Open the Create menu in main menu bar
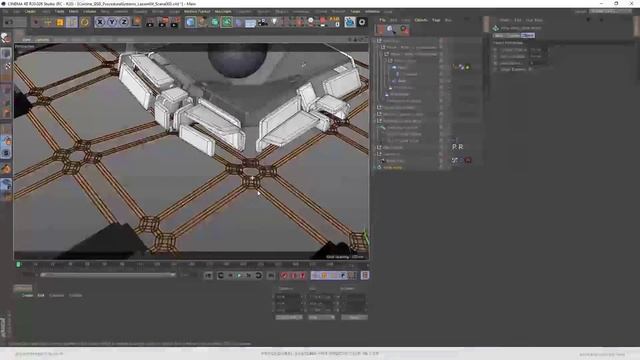640x360 pixels. pyautogui.click(x=30, y=11)
